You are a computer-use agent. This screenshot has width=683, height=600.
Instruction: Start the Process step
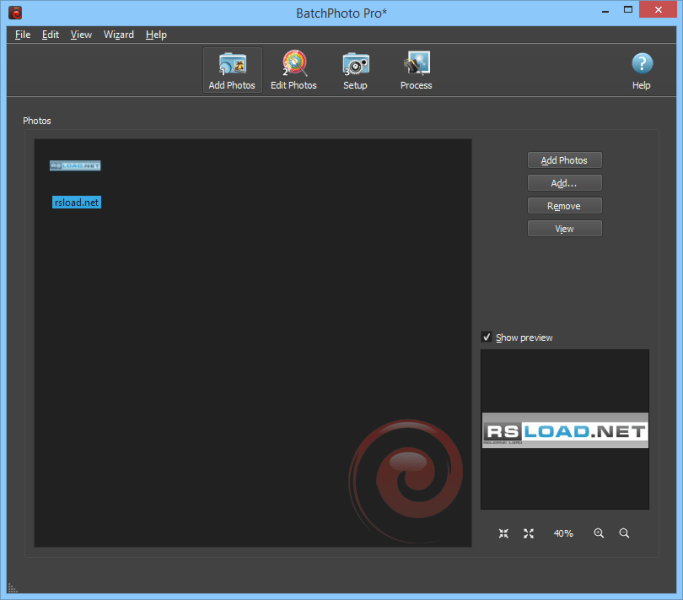click(x=416, y=70)
